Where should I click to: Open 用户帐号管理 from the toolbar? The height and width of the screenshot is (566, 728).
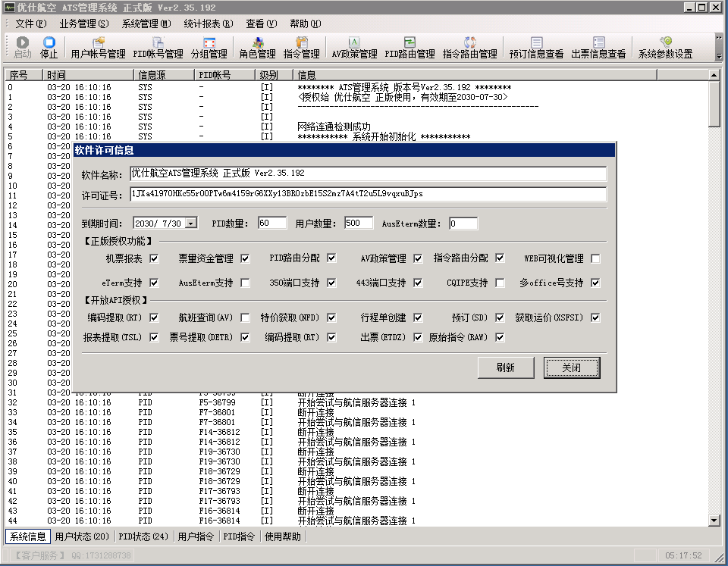click(98, 47)
